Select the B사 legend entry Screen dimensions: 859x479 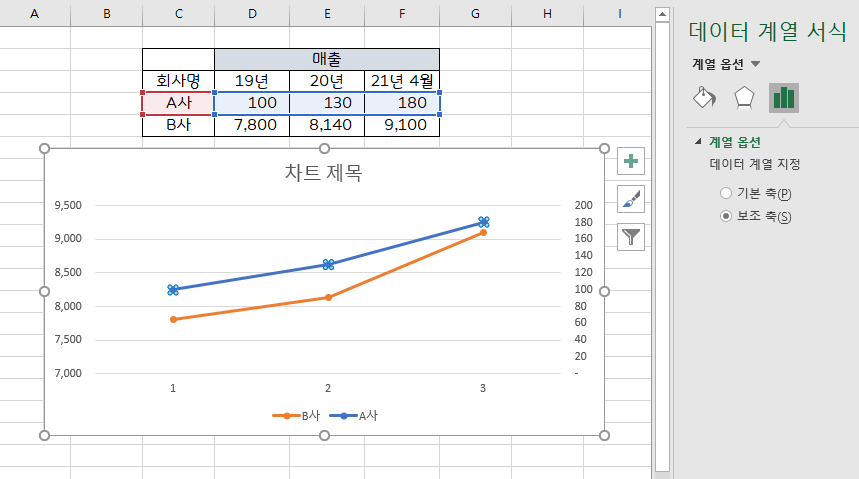click(296, 415)
